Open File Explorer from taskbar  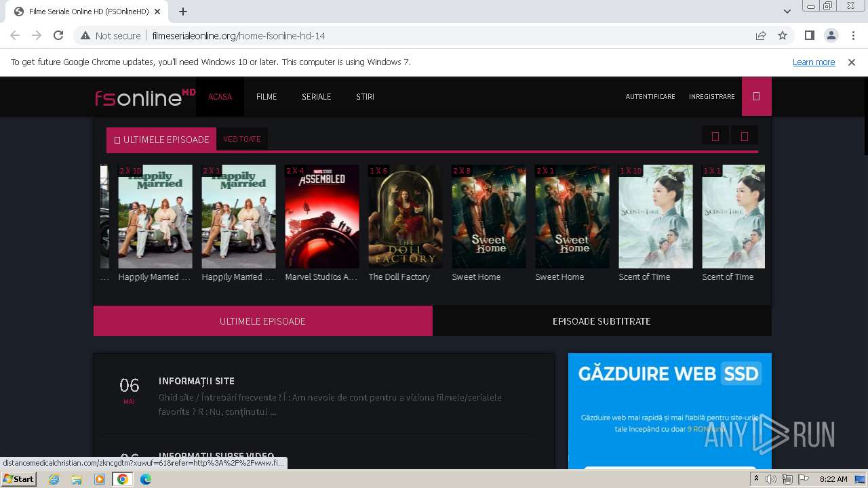click(x=77, y=479)
